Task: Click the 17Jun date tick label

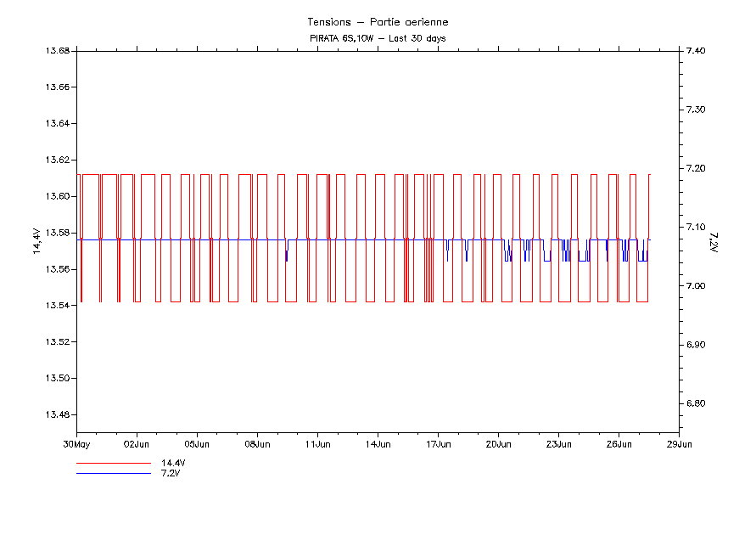Action: (x=438, y=443)
